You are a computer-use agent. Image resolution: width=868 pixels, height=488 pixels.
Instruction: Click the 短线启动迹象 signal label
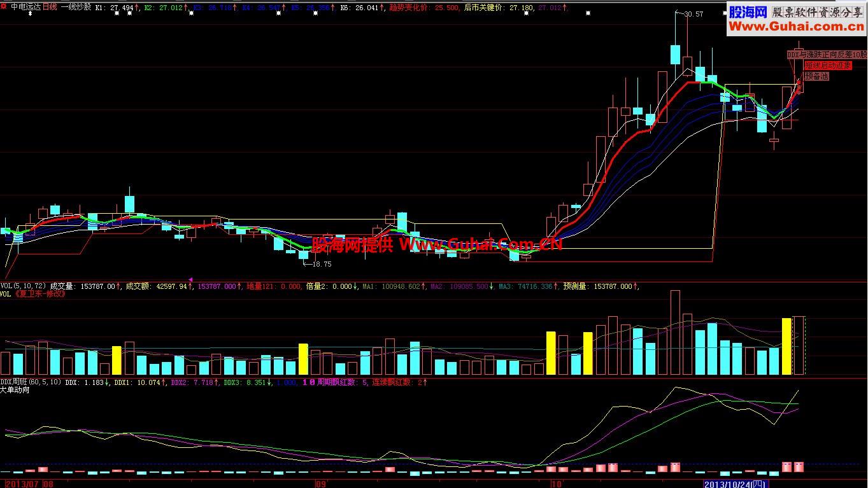coord(828,66)
